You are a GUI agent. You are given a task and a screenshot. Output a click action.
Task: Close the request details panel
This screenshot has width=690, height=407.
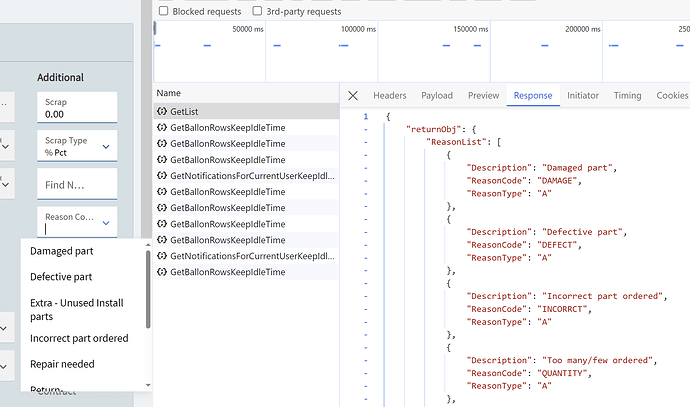coord(353,96)
